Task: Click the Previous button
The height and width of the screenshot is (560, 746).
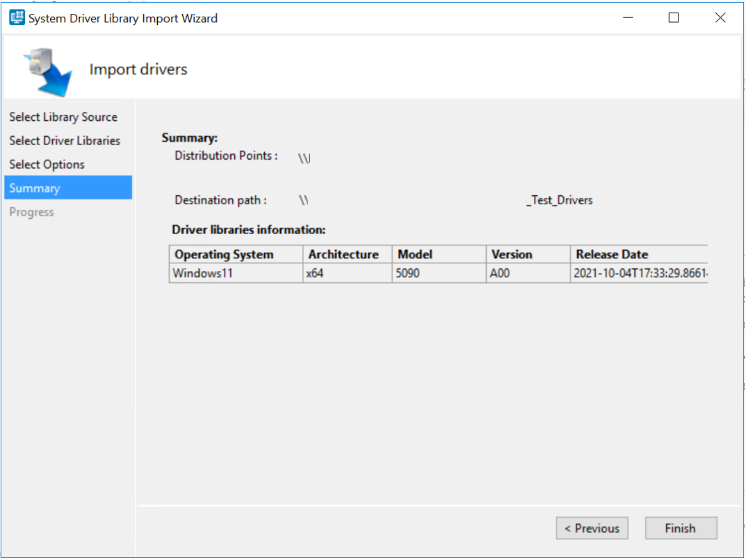Action: click(x=592, y=528)
